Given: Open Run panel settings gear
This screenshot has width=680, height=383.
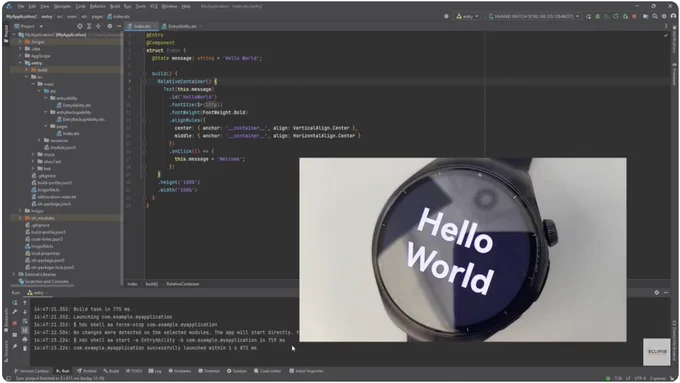Looking at the screenshot, I should (657, 293).
